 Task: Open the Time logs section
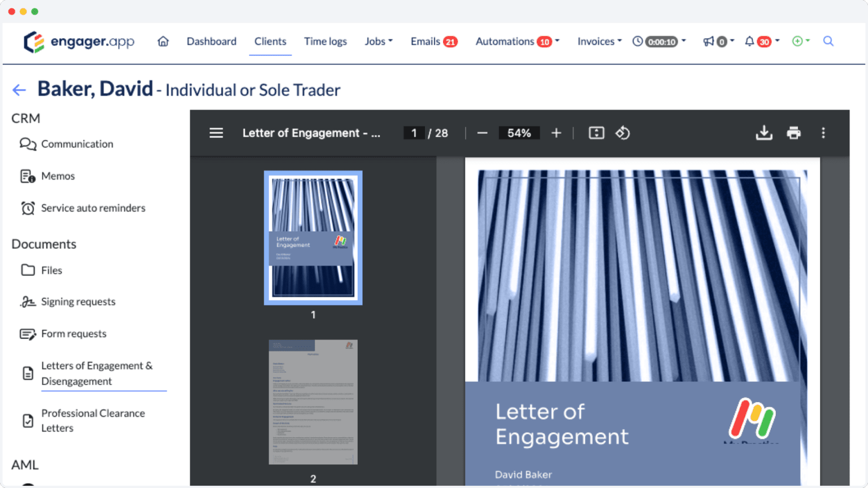coord(325,41)
